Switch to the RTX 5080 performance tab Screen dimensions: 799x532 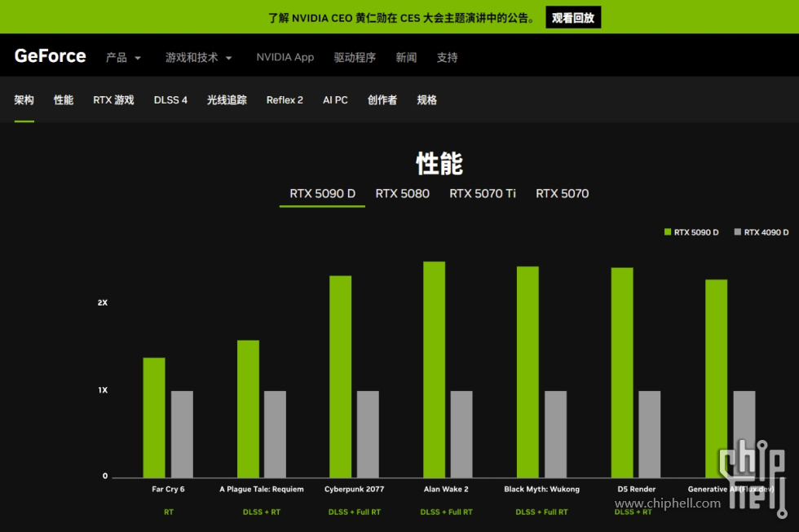pos(403,194)
